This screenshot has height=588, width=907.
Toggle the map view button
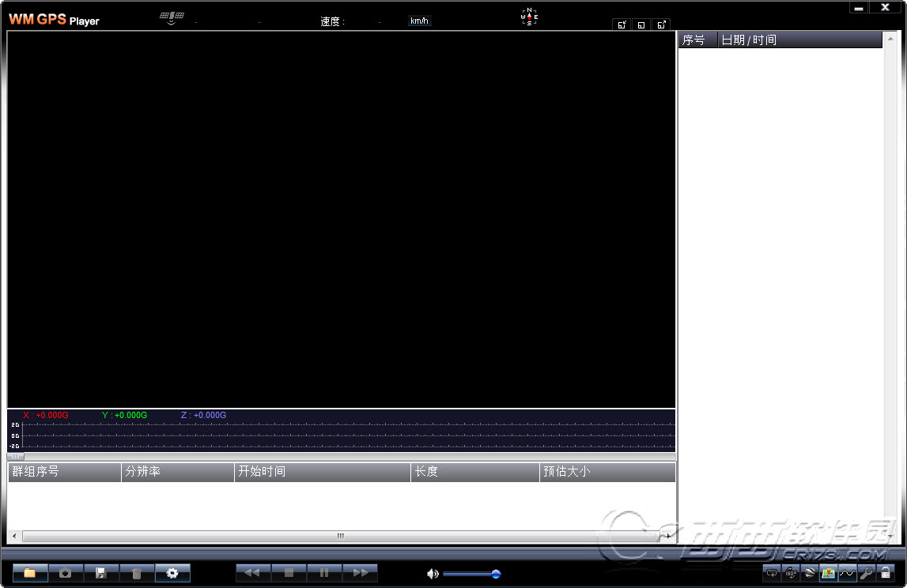(829, 573)
